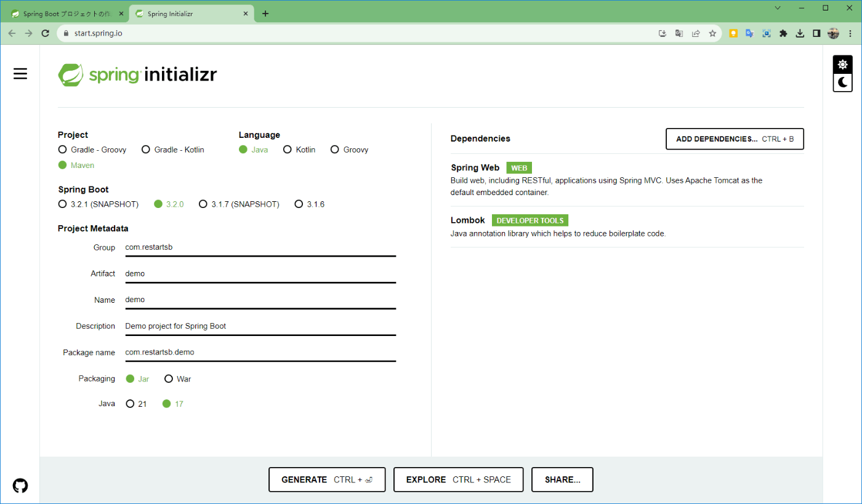Select the Maven project option
Viewport: 862px width, 504px height.
[76, 165]
